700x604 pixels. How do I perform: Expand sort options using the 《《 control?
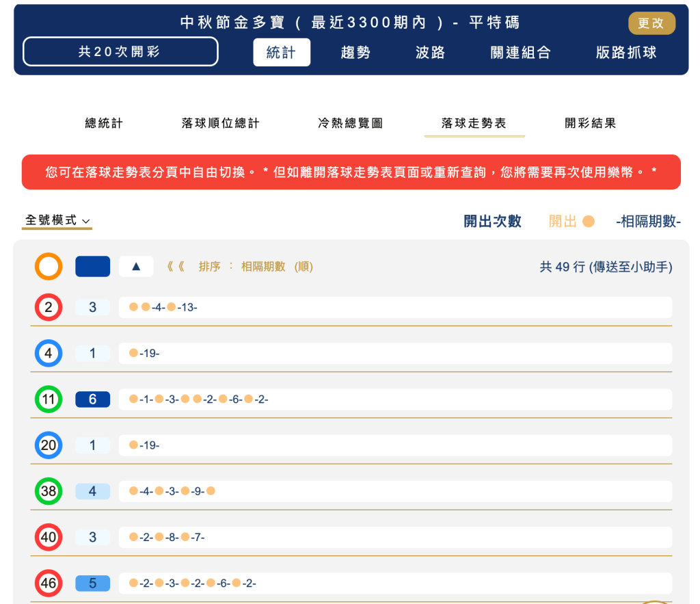(x=178, y=266)
